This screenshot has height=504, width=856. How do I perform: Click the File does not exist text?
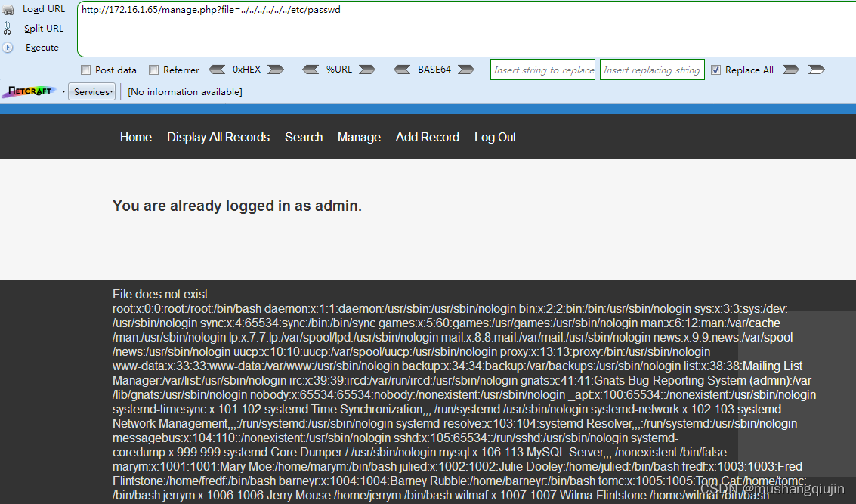coord(160,295)
